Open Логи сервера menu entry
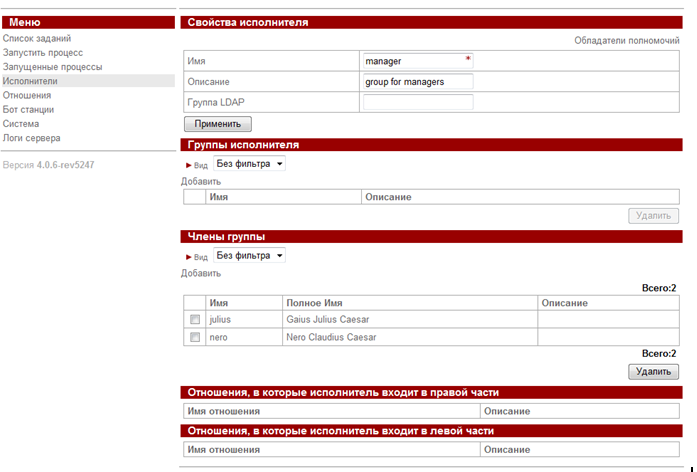Screen dimensions: 697x472 (x=32, y=138)
